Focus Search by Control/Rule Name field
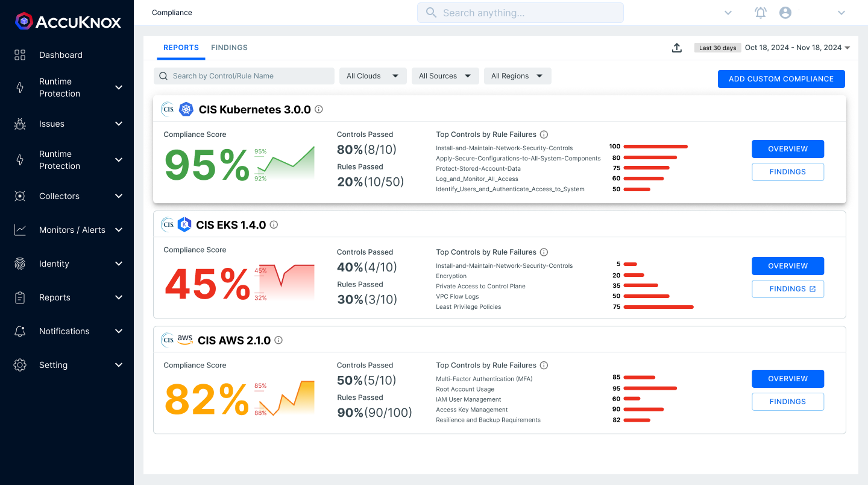The image size is (868, 485). 244,76
